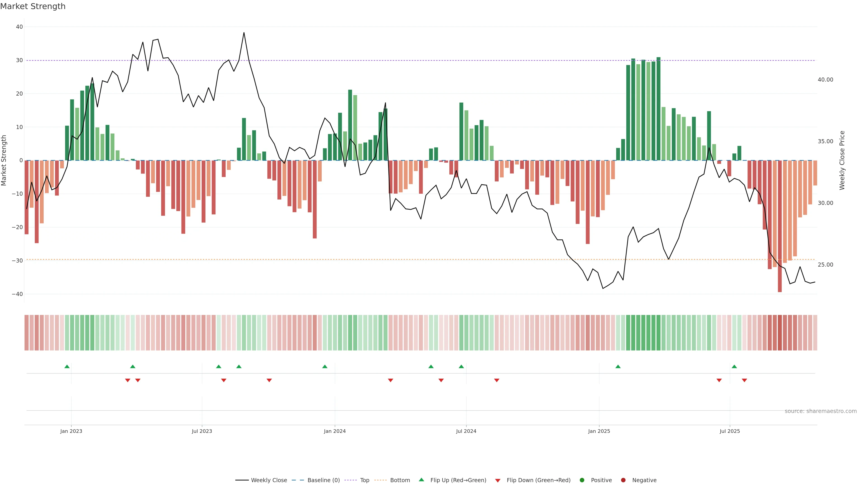Click flip-up triangle marker near Jan 2025

[618, 366]
